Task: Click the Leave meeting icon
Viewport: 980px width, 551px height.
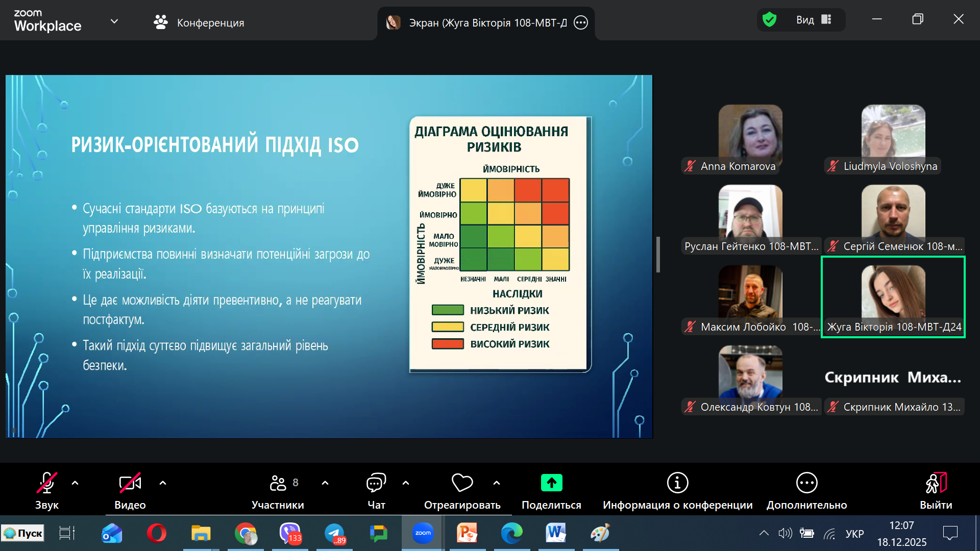Action: tap(936, 483)
